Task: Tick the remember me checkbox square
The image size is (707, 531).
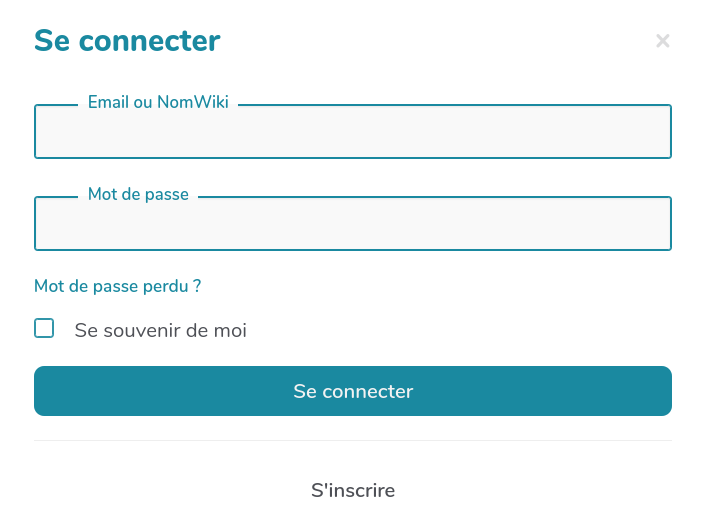Action: 44,328
